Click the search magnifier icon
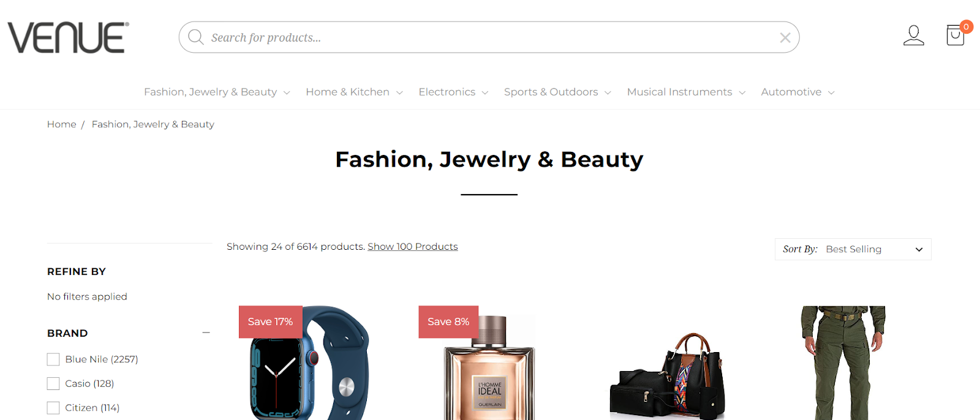Image resolution: width=980 pixels, height=420 pixels. [x=196, y=37]
